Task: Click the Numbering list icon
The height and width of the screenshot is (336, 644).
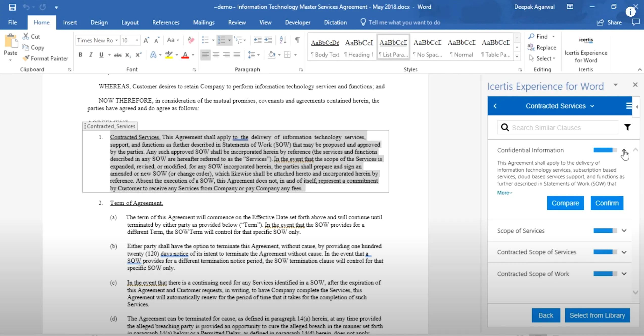Action: (x=222, y=40)
